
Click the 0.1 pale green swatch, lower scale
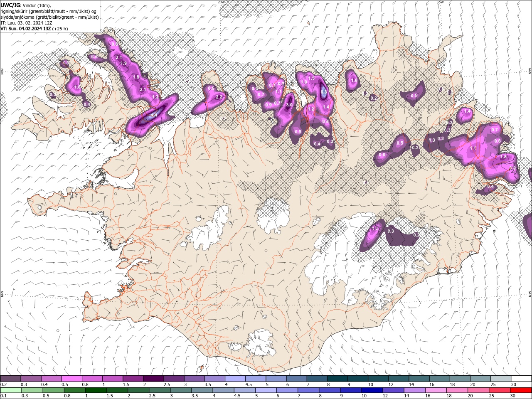coord(11,390)
